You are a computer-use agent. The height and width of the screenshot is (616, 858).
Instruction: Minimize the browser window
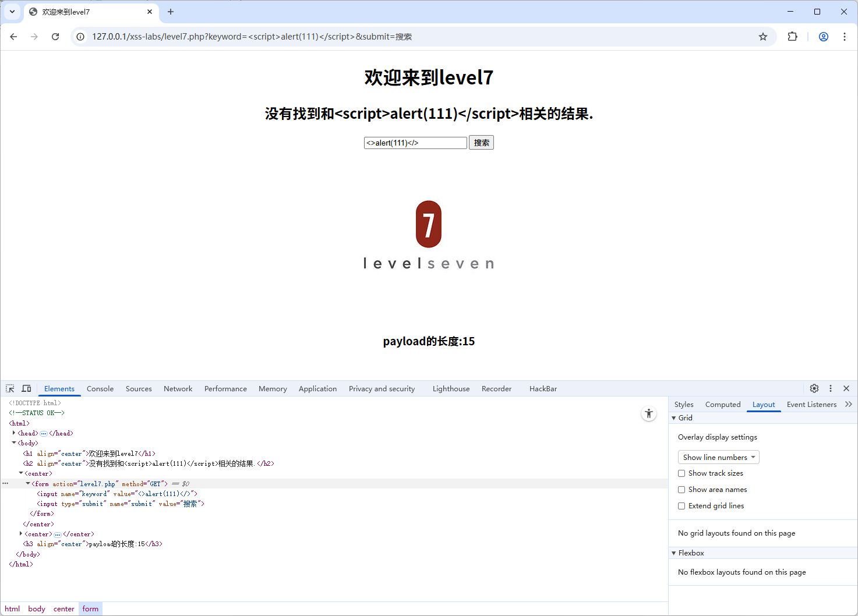[x=790, y=12]
